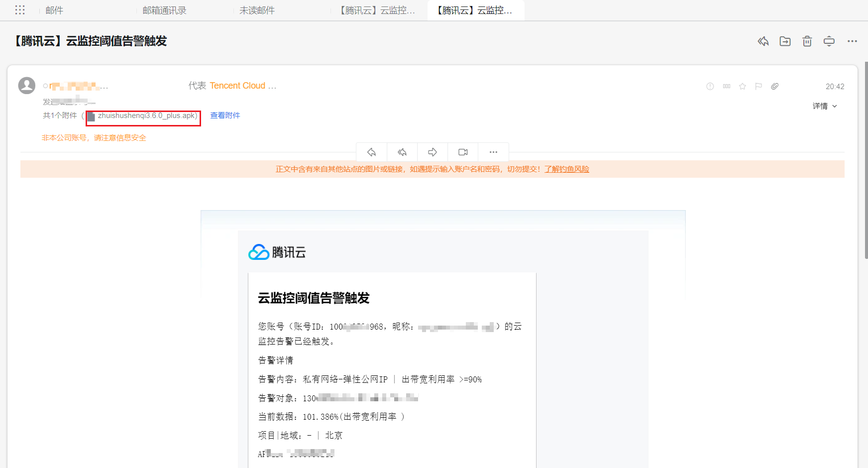The image size is (868, 468).
Task: Click the 20:42 timestamp
Action: pos(835,87)
